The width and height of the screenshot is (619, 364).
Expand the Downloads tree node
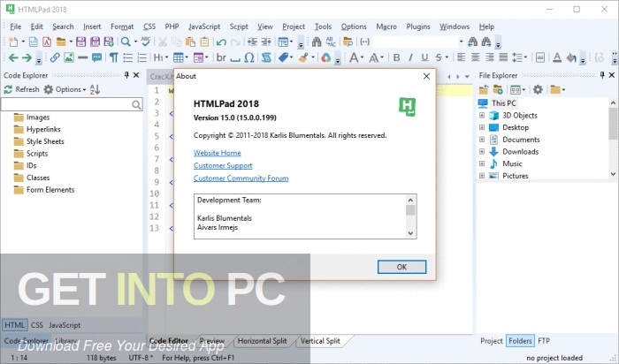pyautogui.click(x=482, y=151)
